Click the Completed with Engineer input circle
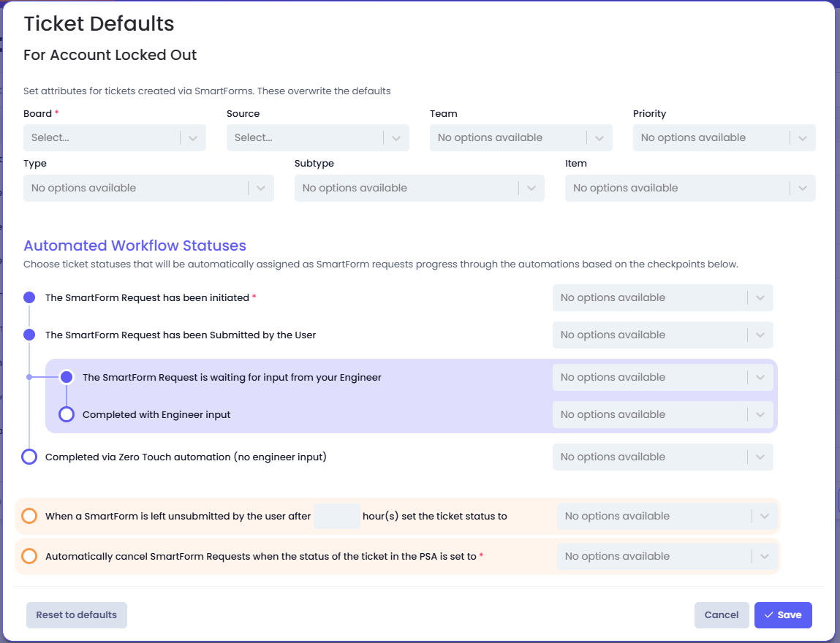Viewport: 840px width, 643px height. [67, 414]
